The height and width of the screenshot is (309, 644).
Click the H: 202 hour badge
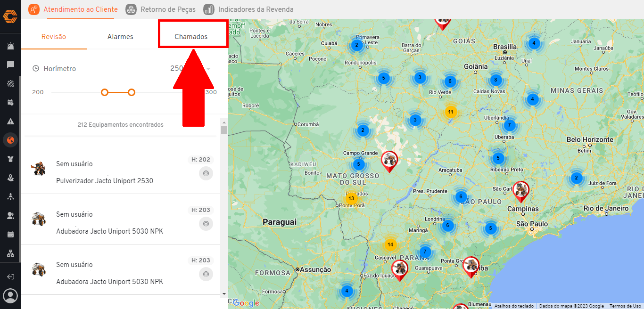point(201,160)
